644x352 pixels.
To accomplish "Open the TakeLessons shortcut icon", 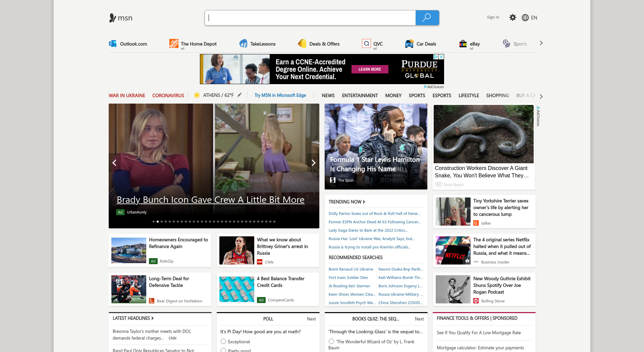I will pos(243,44).
